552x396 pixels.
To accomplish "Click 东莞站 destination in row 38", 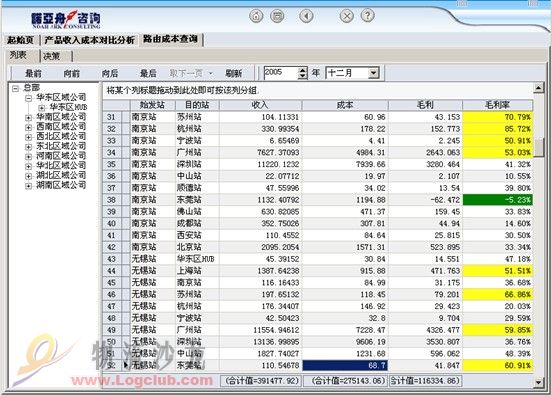I will [x=197, y=200].
